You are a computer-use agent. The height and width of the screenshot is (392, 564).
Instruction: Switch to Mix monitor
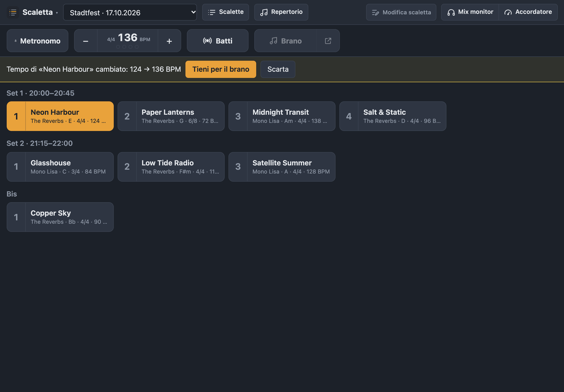click(470, 12)
